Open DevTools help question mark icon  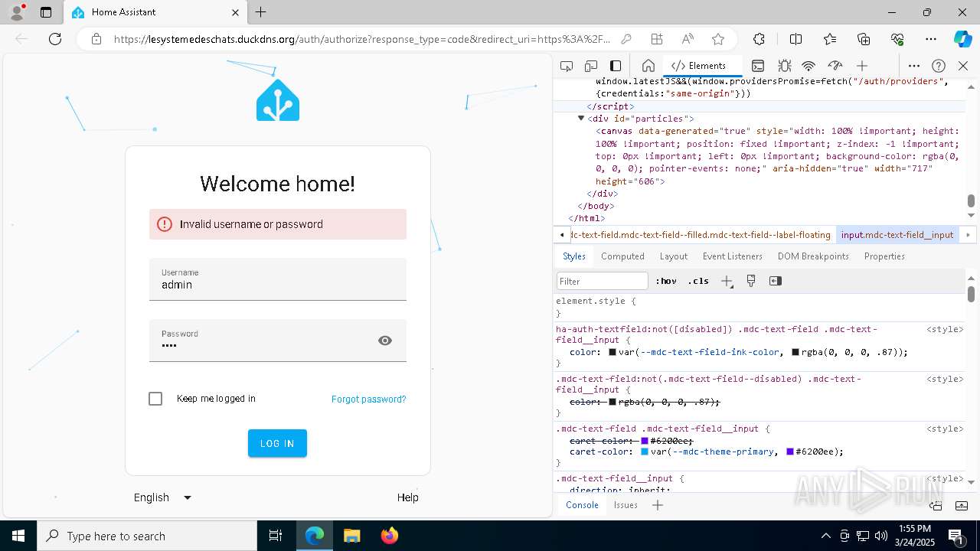pyautogui.click(x=939, y=66)
